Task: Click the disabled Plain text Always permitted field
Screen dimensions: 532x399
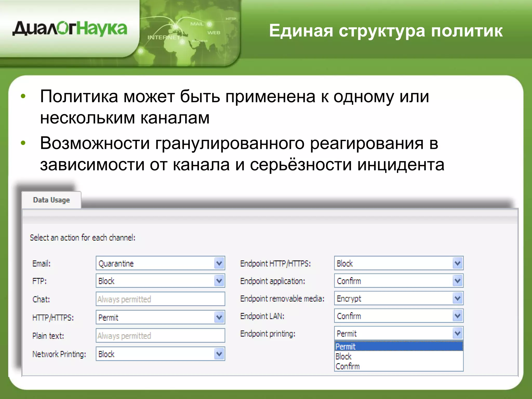Action: 160,336
